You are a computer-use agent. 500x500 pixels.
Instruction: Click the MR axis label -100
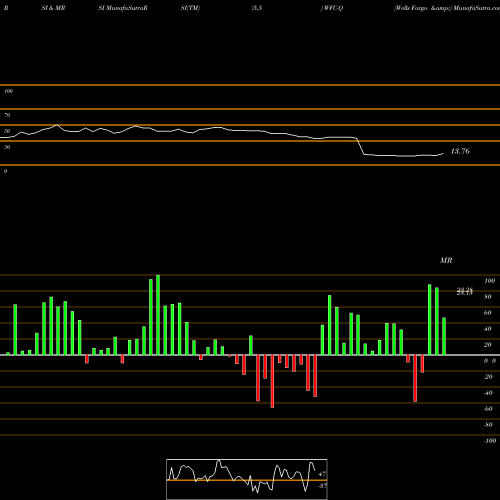[x=490, y=441]
